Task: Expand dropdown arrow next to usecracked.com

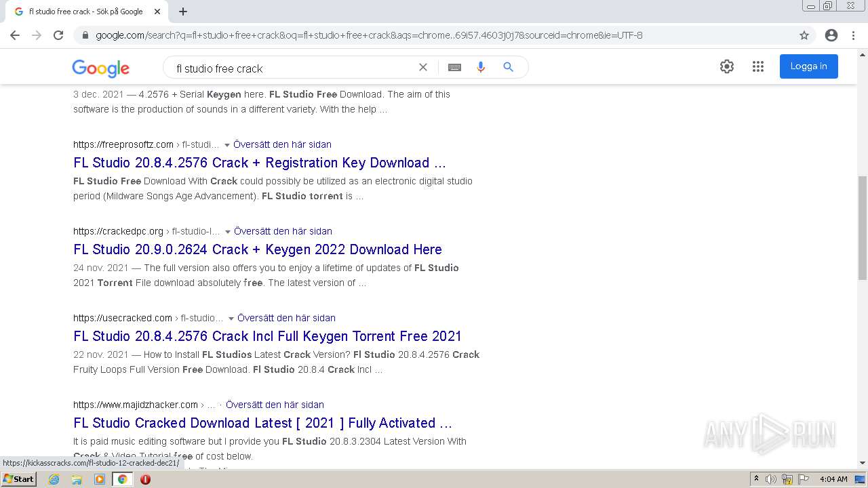Action: coord(231,319)
